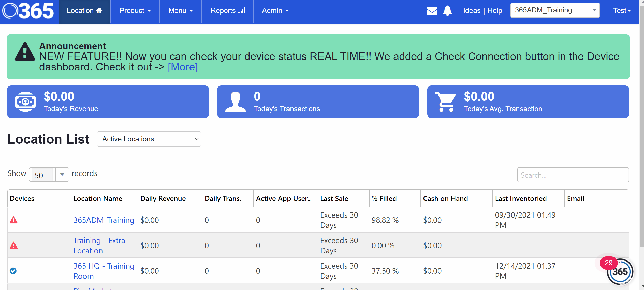Click the Search input field
This screenshot has width=644, height=290.
(573, 175)
